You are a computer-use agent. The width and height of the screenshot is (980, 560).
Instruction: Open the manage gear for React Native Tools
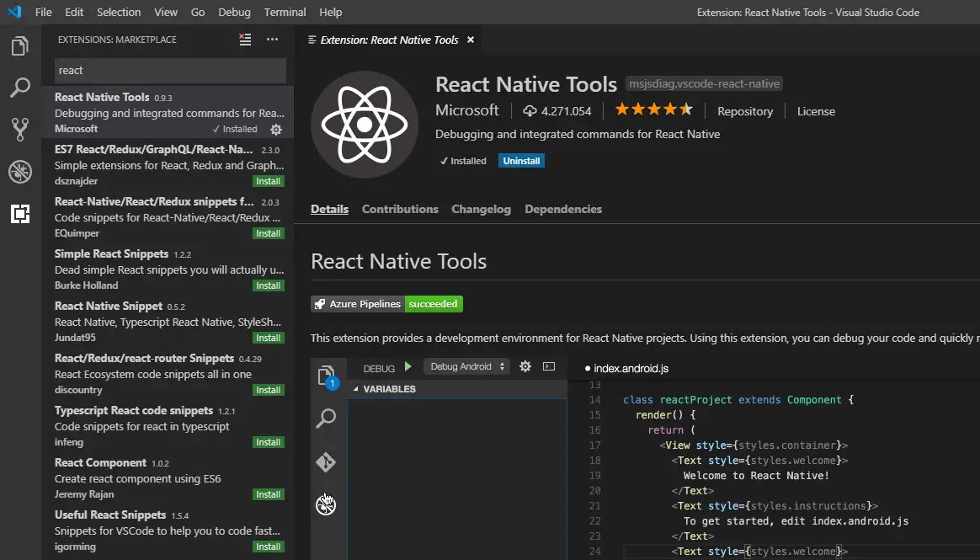click(275, 129)
